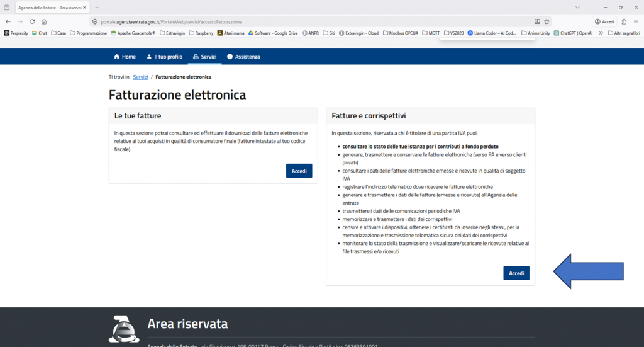The width and height of the screenshot is (644, 347).
Task: Open the Firefox hamburger application menu
Action: tap(636, 21)
